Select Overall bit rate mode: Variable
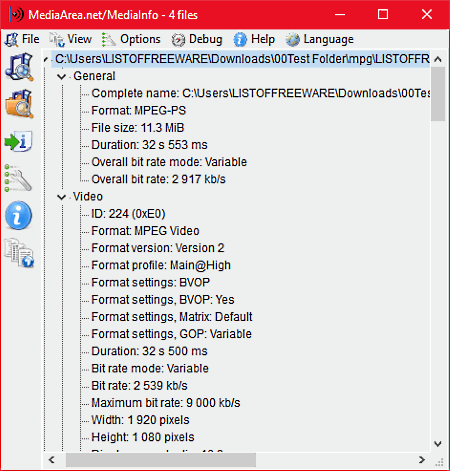The height and width of the screenshot is (471, 450). tap(169, 162)
